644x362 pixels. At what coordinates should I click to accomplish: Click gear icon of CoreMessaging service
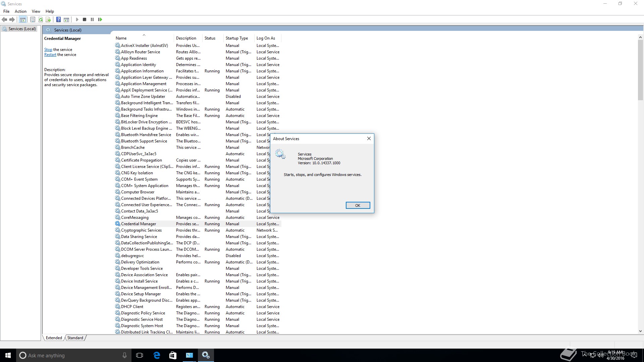tap(118, 217)
